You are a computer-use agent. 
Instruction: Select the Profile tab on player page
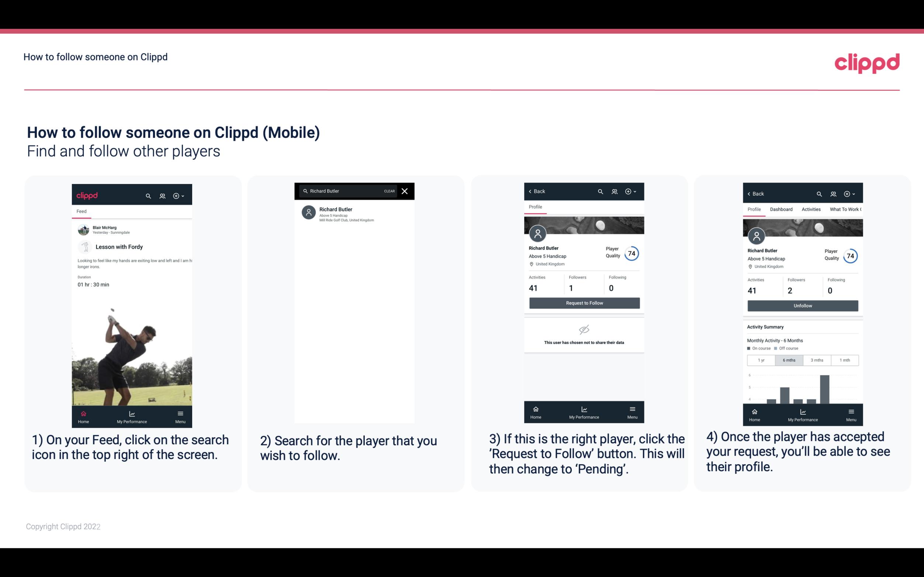pos(536,207)
